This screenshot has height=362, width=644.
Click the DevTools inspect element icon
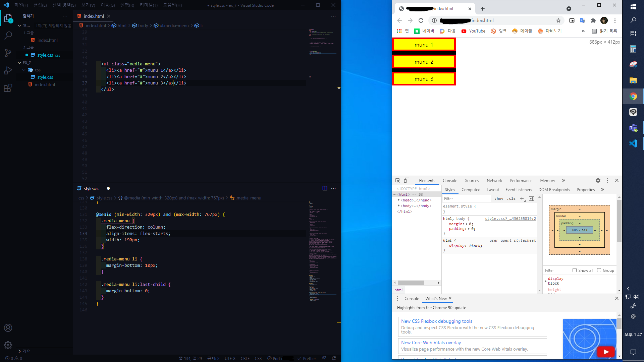pyautogui.click(x=398, y=180)
